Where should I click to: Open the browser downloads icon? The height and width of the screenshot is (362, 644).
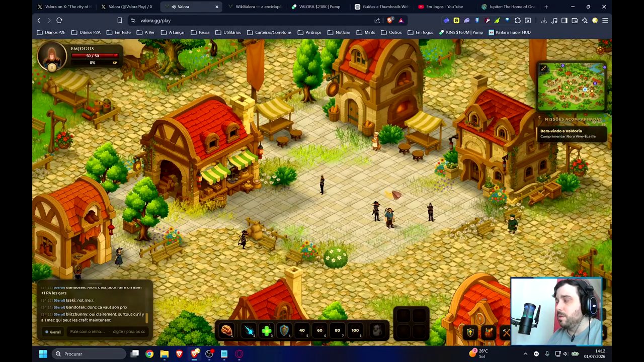click(544, 21)
